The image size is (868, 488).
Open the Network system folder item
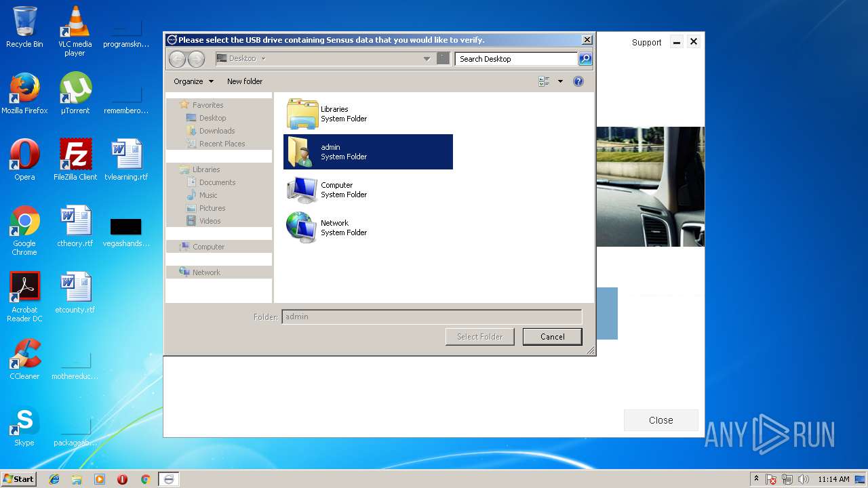(368, 228)
